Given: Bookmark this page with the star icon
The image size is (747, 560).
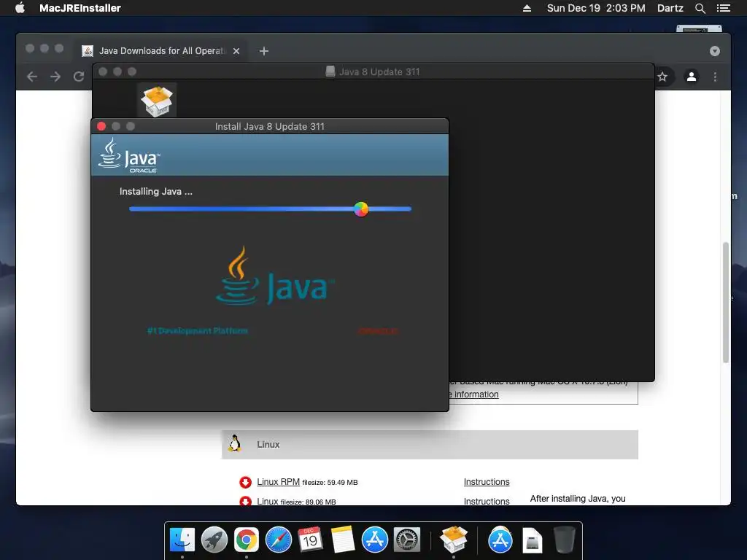Looking at the screenshot, I should point(662,77).
